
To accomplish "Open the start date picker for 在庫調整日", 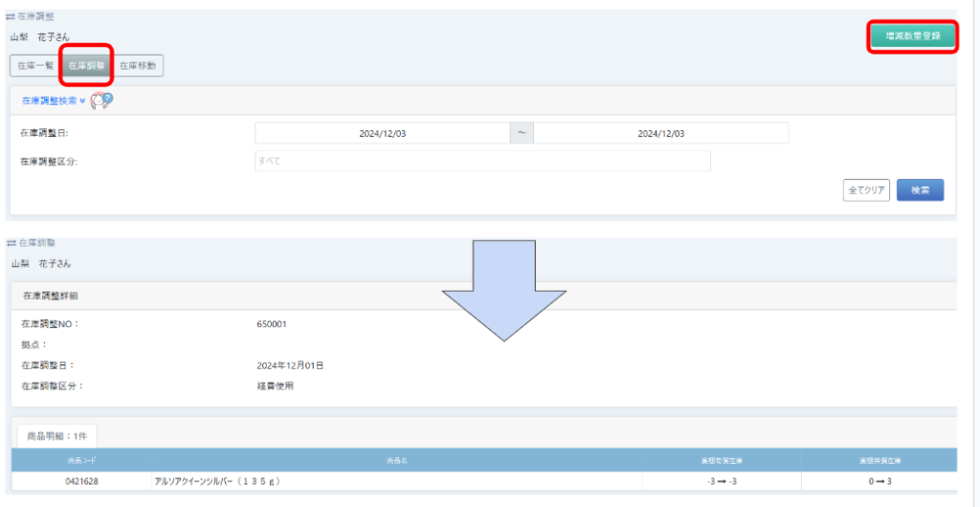I will [383, 134].
